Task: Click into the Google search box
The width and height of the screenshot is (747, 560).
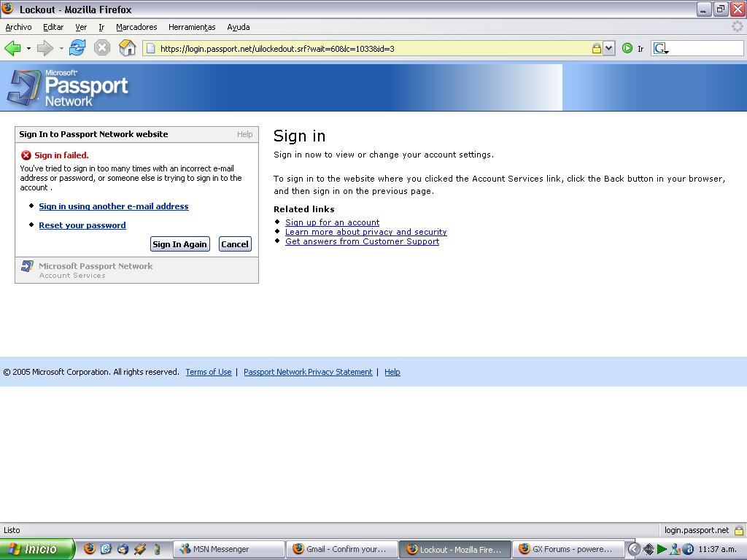Action: click(706, 49)
